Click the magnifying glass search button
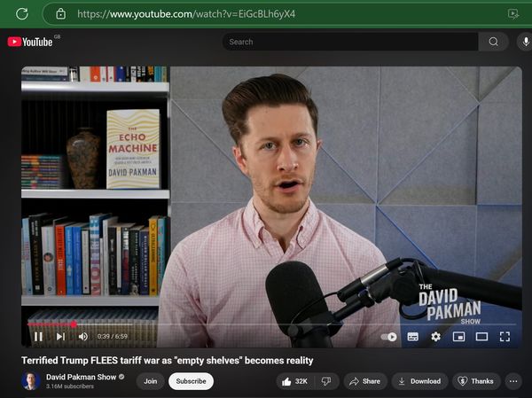 pos(493,42)
